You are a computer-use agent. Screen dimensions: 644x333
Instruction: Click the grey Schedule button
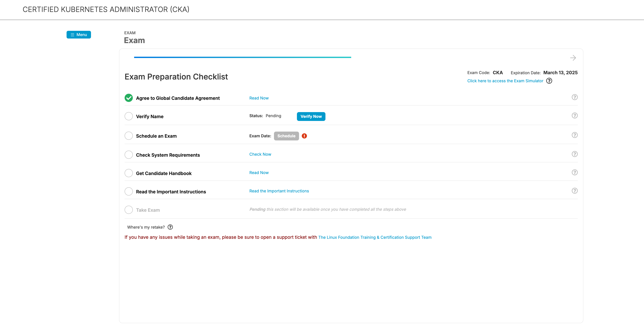click(286, 136)
